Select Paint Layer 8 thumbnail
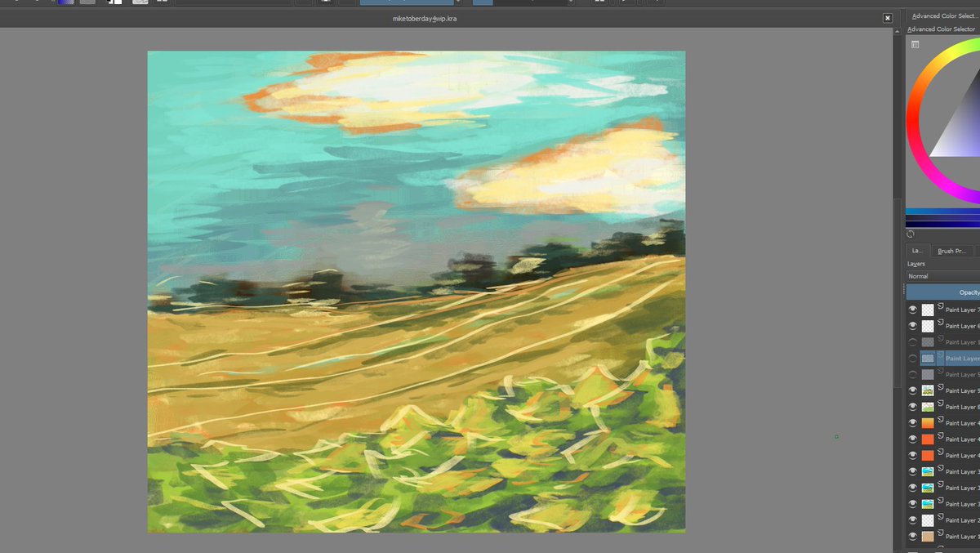 [x=928, y=407]
